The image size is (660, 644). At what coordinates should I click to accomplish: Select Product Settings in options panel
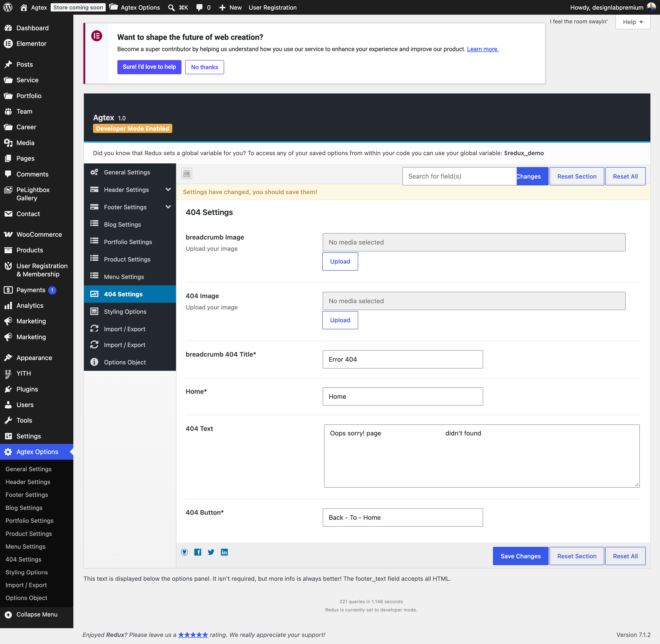pos(130,259)
